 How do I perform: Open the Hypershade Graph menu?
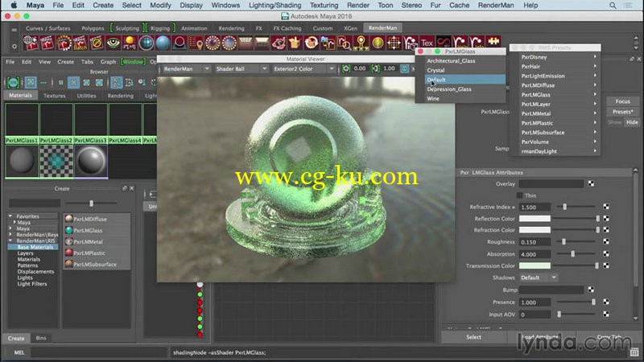pyautogui.click(x=108, y=62)
